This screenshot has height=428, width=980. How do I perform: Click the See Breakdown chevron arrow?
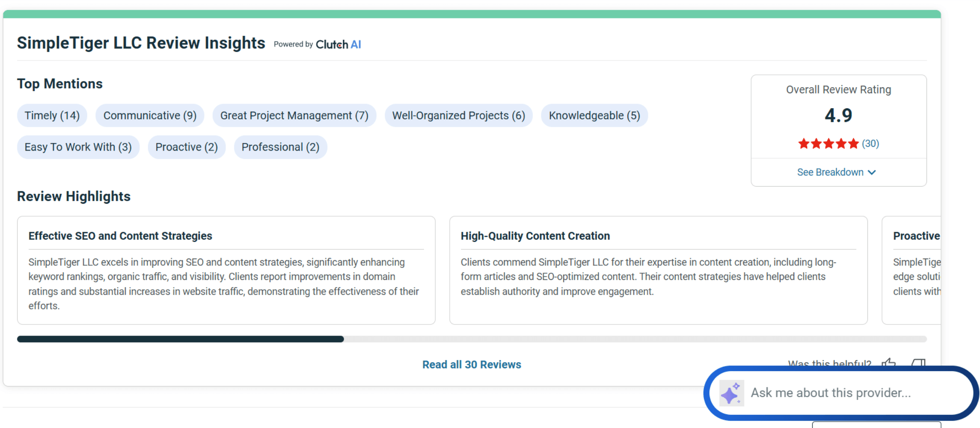pyautogui.click(x=872, y=172)
